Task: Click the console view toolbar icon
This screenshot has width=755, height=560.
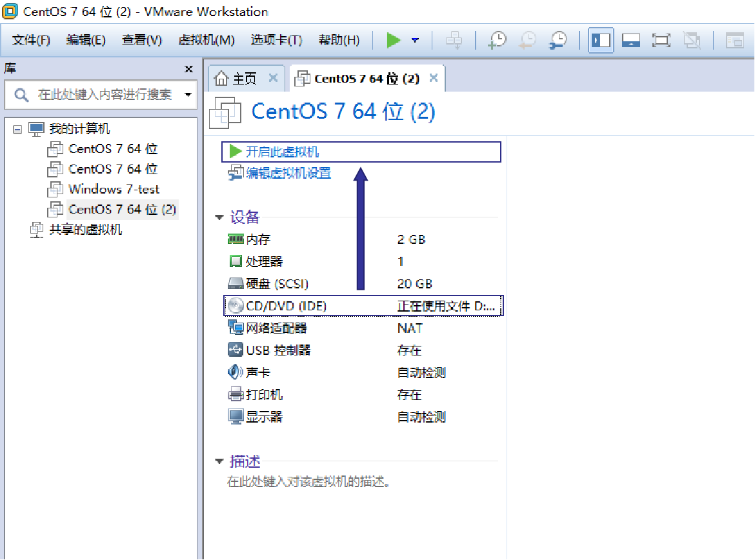Action: [735, 40]
